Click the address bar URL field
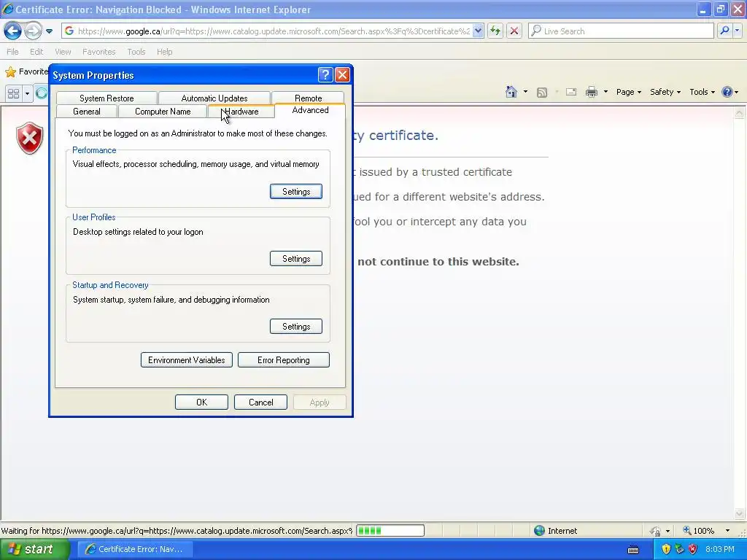747x560 pixels. [x=274, y=31]
